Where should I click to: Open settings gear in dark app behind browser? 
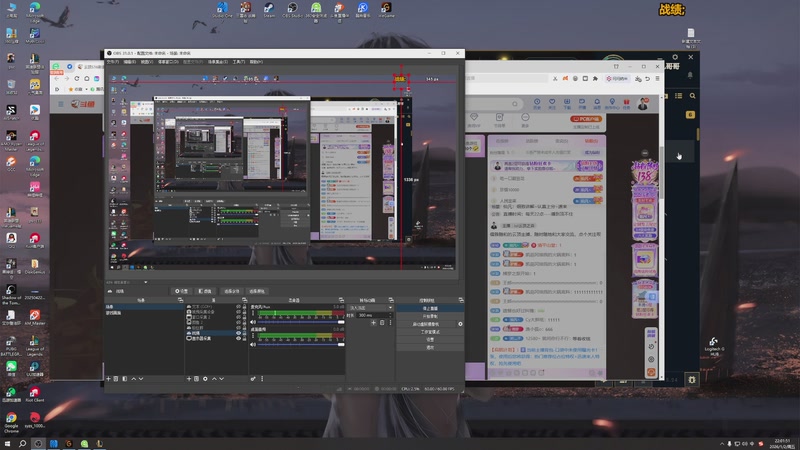click(675, 57)
